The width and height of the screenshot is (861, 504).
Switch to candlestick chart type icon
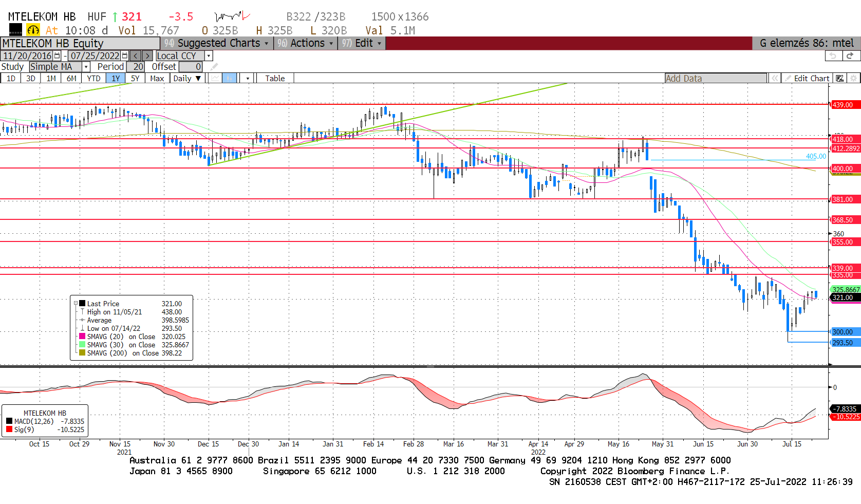pyautogui.click(x=229, y=78)
